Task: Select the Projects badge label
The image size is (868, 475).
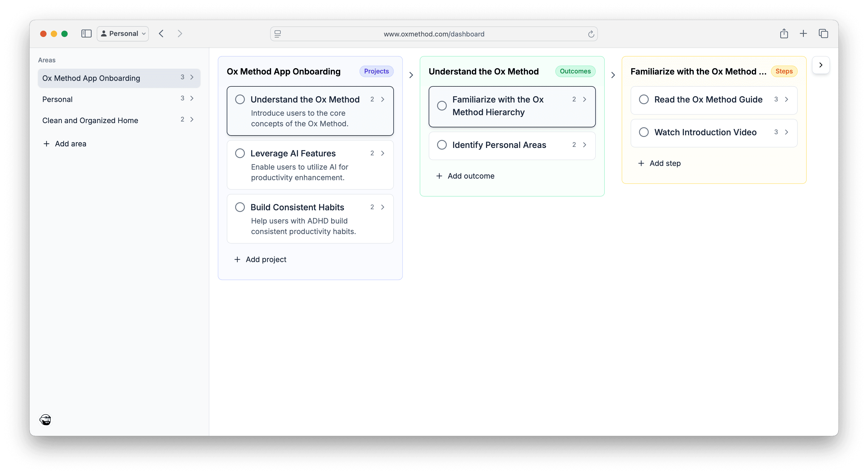Action: point(376,71)
